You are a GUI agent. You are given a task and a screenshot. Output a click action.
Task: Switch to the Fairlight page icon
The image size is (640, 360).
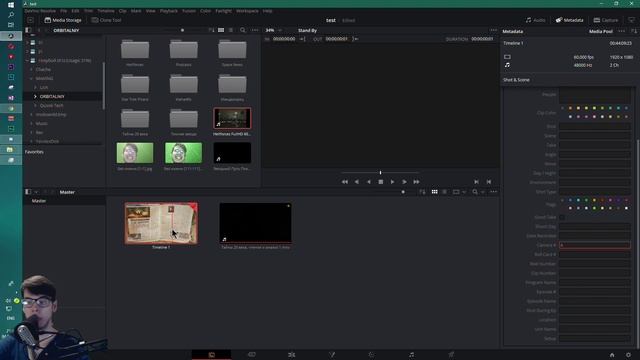point(411,355)
